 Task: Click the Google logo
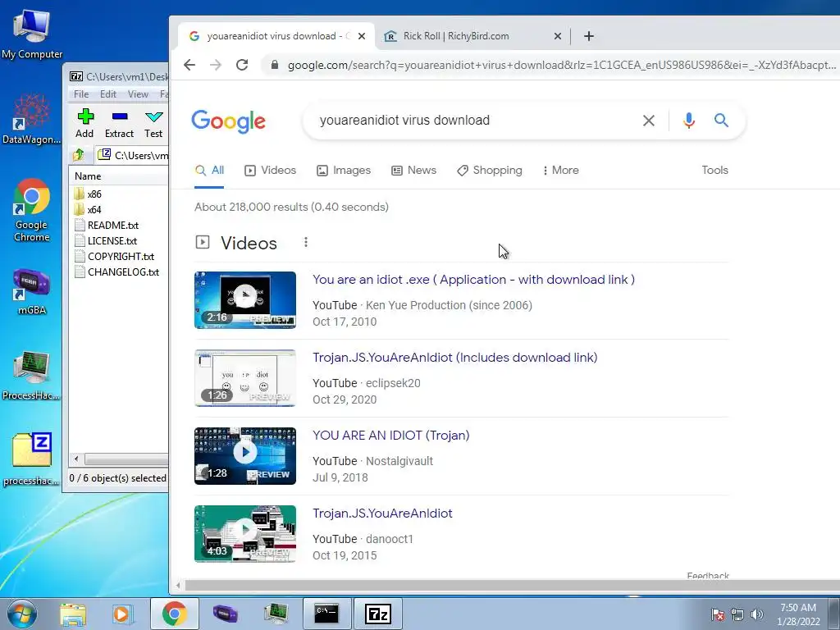click(229, 121)
